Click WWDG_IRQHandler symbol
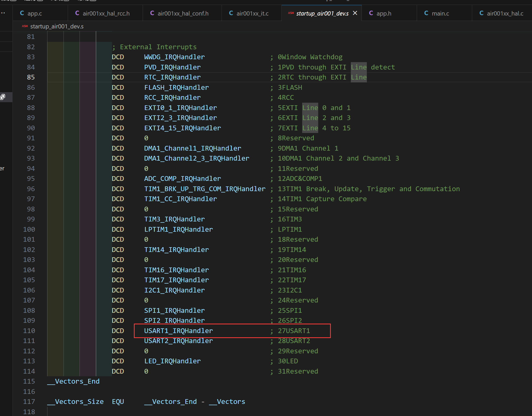532x416 pixels. [174, 57]
